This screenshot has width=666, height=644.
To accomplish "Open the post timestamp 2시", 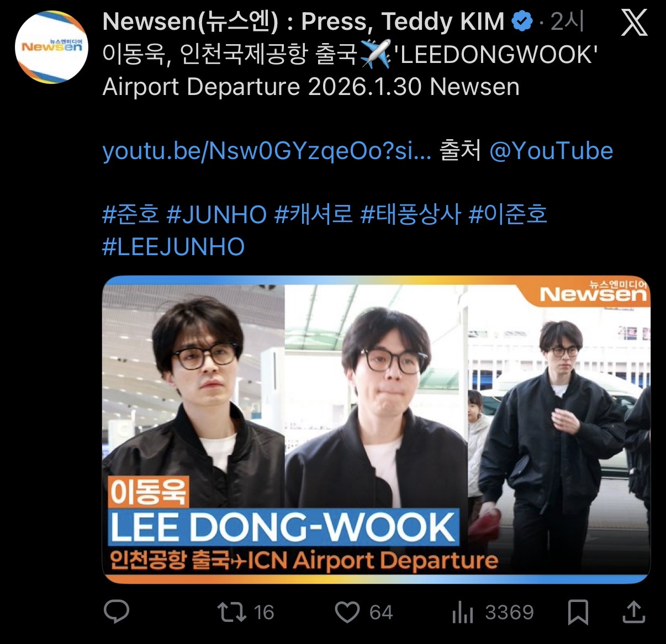I will click(x=567, y=22).
